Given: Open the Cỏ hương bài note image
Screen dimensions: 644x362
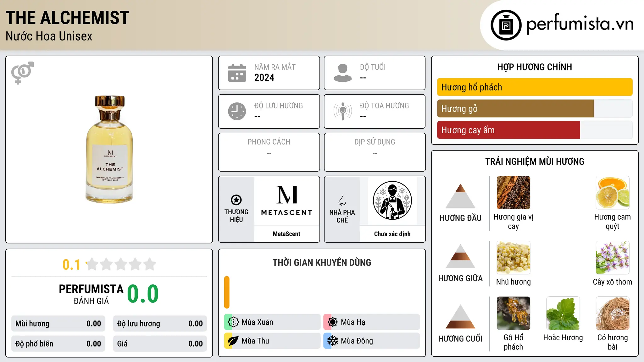Looking at the screenshot, I should pos(612,313).
